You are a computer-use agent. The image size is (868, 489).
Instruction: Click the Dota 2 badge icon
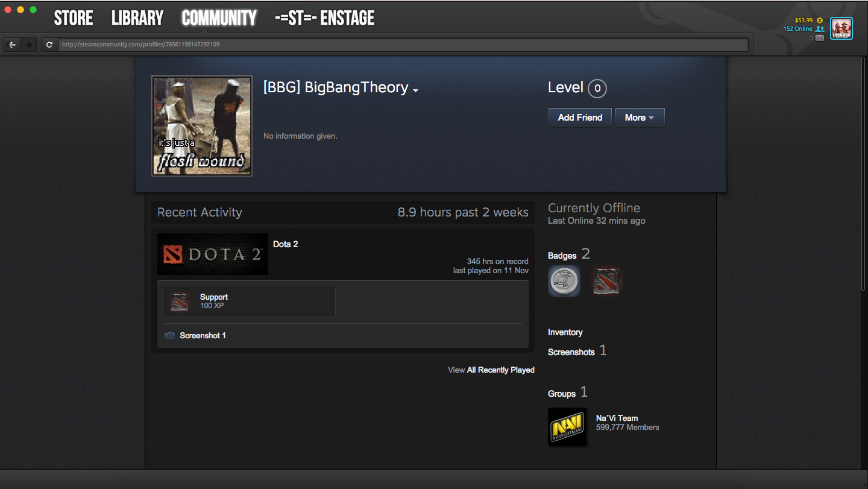click(x=606, y=281)
